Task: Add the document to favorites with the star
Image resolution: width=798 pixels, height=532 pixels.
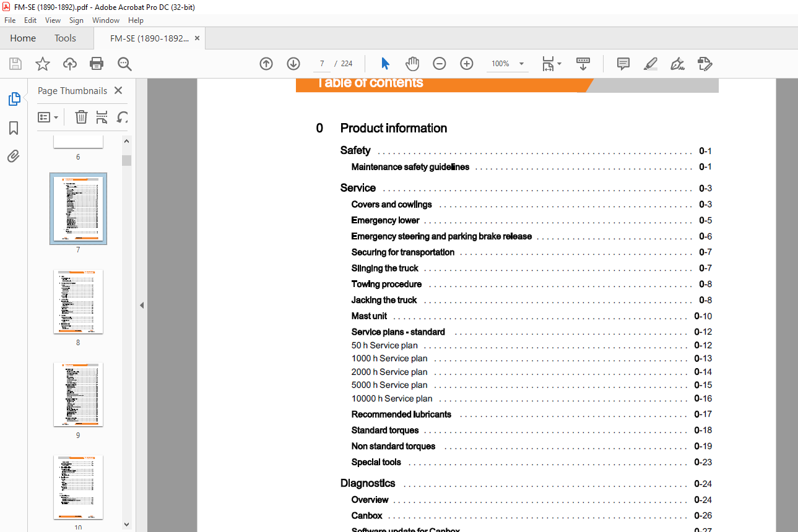Action: point(42,64)
